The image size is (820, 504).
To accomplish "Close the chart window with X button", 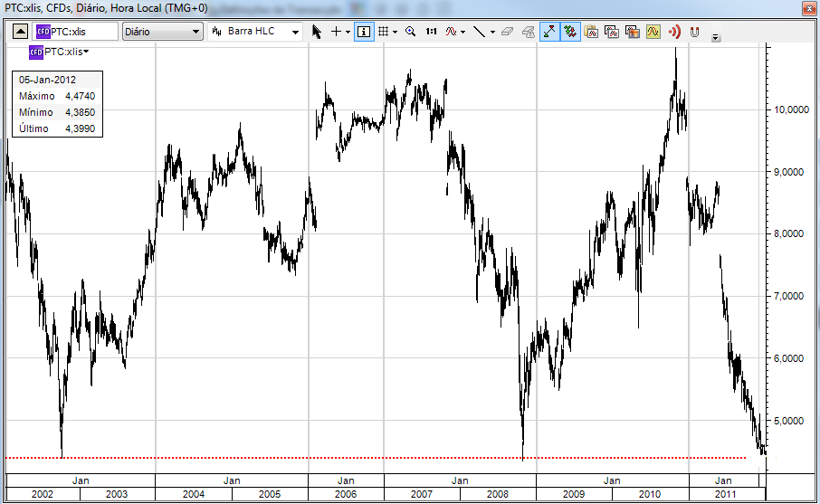I will click(809, 8).
